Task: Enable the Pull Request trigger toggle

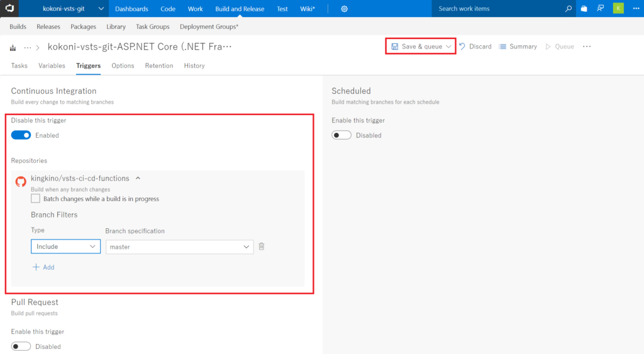Action: [21, 346]
